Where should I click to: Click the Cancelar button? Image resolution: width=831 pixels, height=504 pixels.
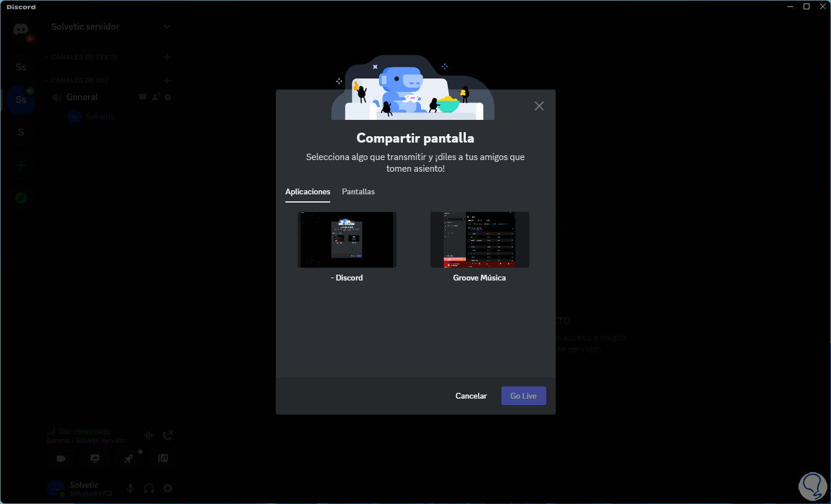coord(471,396)
